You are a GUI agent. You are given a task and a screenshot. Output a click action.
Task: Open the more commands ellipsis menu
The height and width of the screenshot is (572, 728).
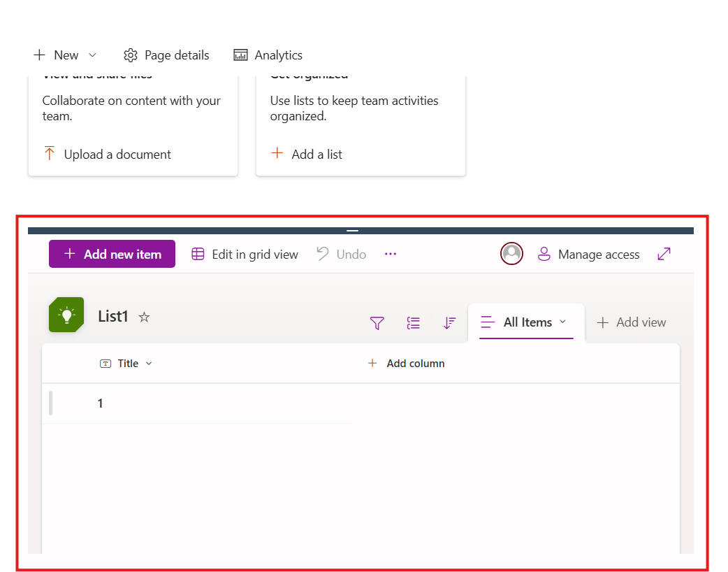coord(391,254)
